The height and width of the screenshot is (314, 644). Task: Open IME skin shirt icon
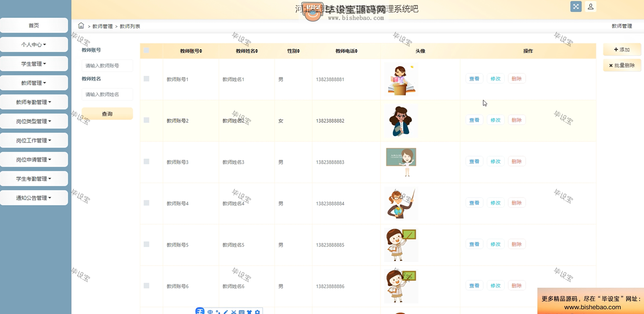249,312
